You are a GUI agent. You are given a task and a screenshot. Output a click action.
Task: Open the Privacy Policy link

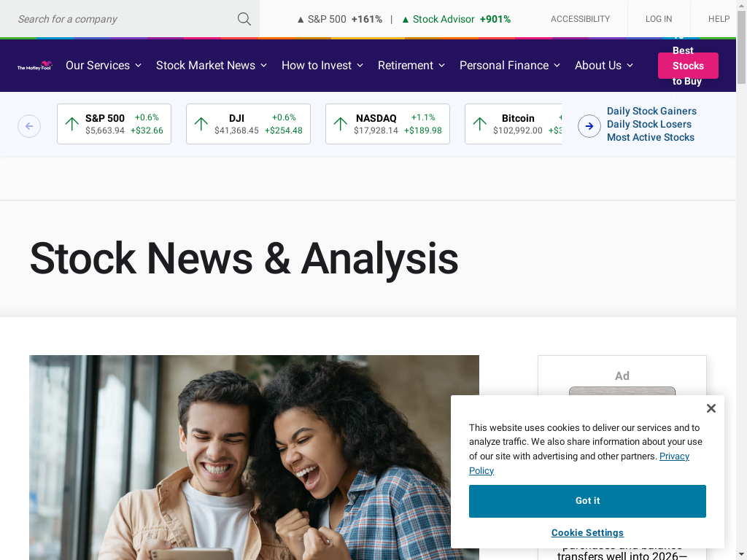tap(674, 456)
